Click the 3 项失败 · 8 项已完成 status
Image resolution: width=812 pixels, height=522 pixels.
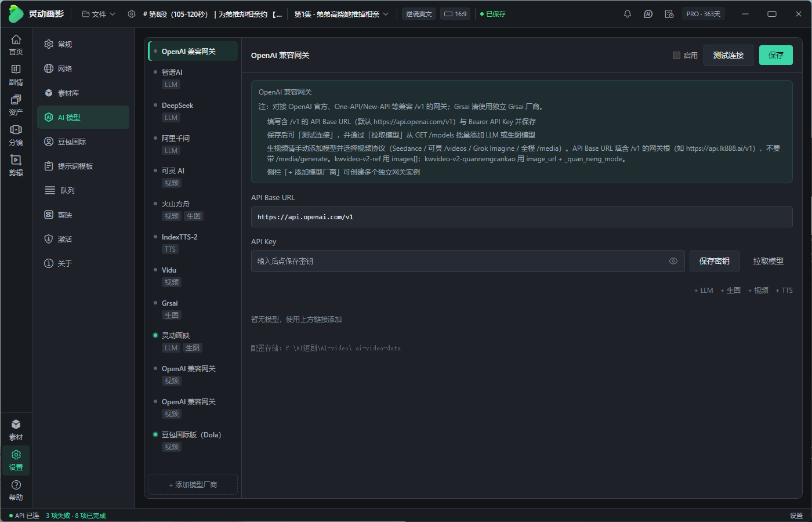76,516
